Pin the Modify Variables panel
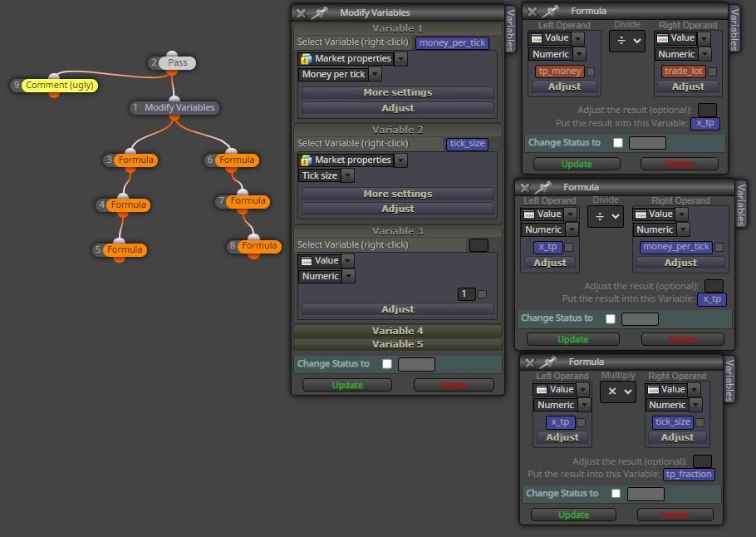This screenshot has height=537, width=756. tap(319, 12)
